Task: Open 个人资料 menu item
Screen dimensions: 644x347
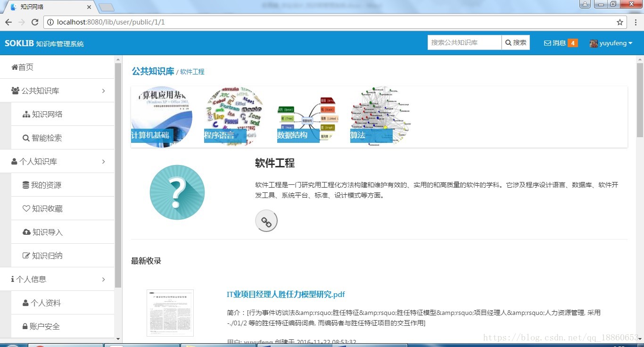Action: coord(63,303)
